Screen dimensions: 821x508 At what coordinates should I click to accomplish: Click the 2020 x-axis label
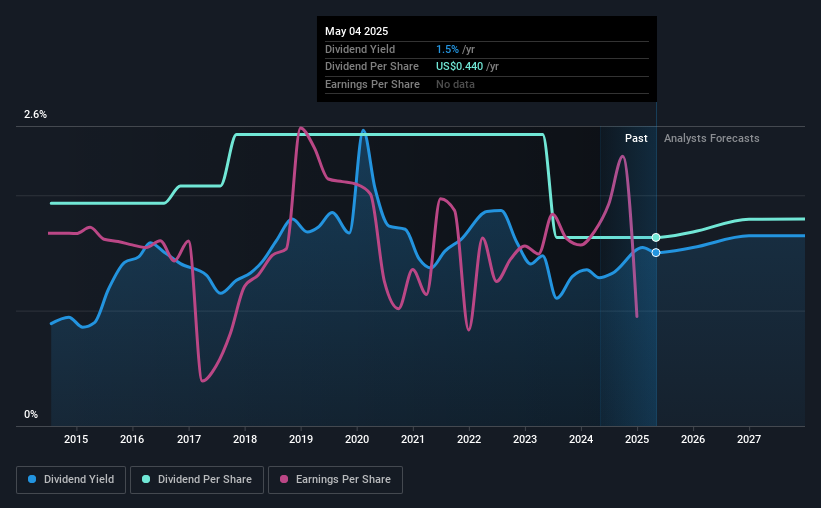coord(357,439)
